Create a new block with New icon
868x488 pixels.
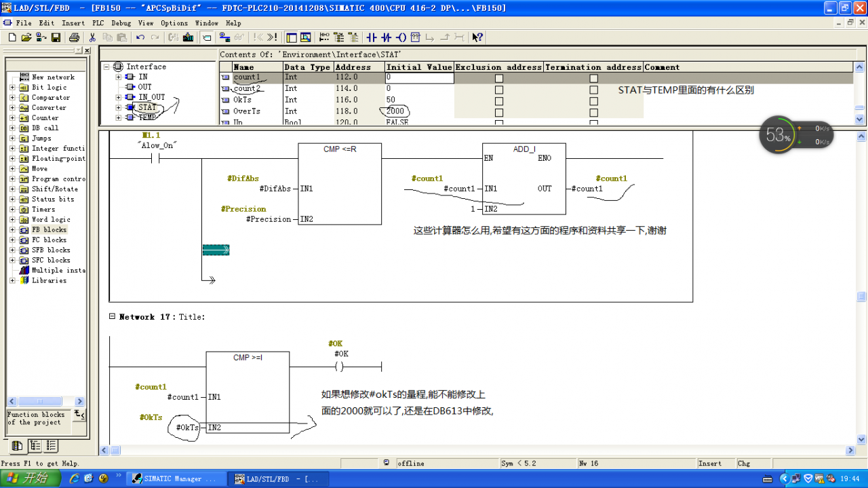pos(12,37)
